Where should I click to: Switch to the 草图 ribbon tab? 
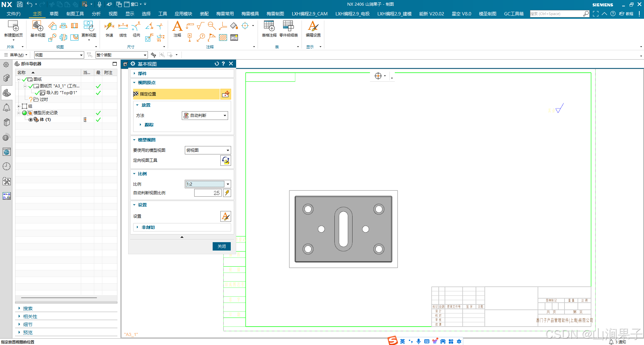tap(54, 14)
